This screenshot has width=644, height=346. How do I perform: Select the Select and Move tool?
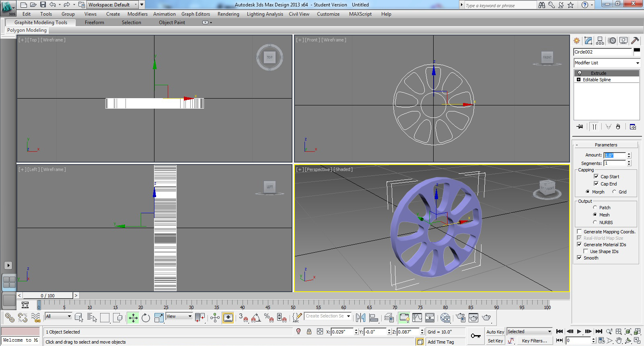coord(133,318)
